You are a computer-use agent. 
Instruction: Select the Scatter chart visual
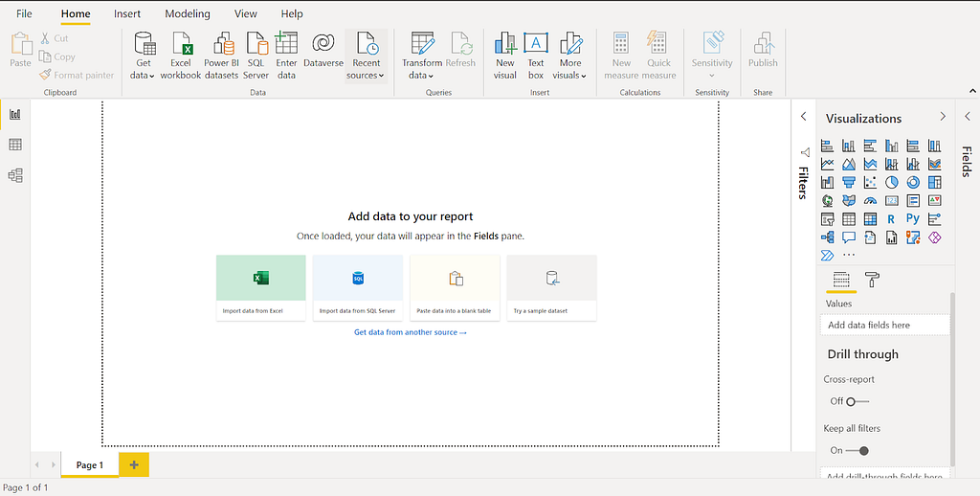(870, 183)
